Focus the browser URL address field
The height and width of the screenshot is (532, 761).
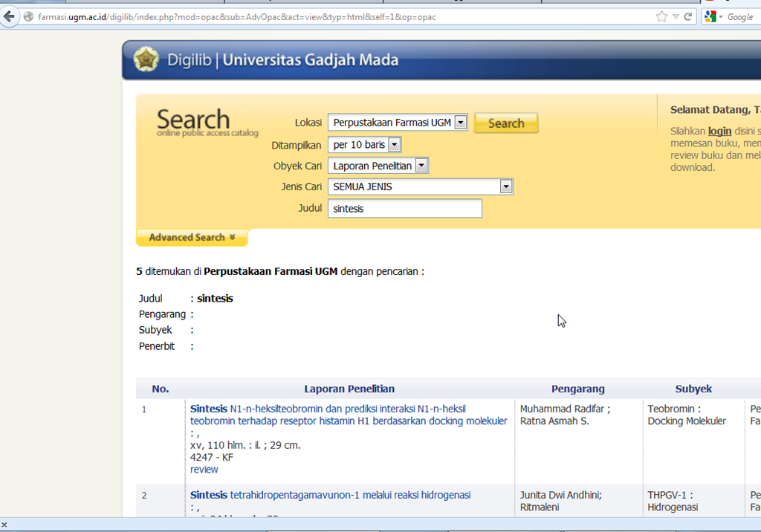point(340,17)
